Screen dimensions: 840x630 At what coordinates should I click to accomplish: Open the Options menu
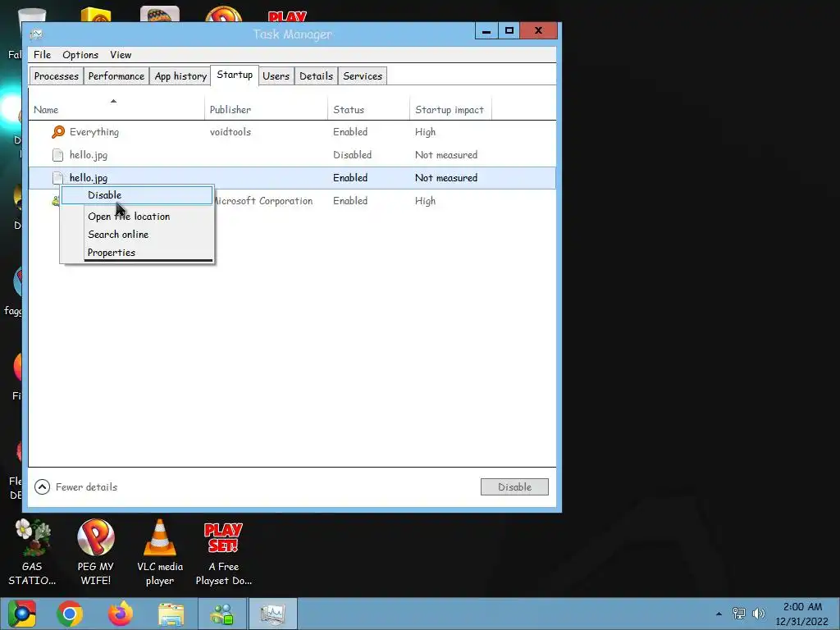(x=80, y=55)
